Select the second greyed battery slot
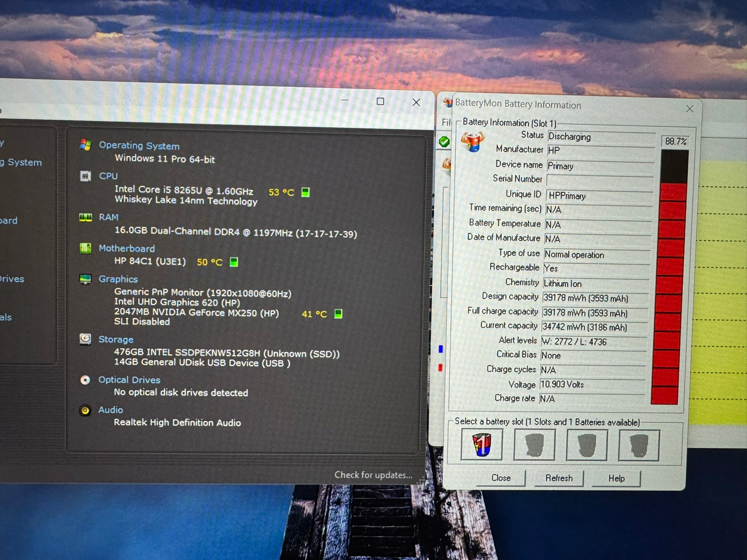 (x=534, y=445)
